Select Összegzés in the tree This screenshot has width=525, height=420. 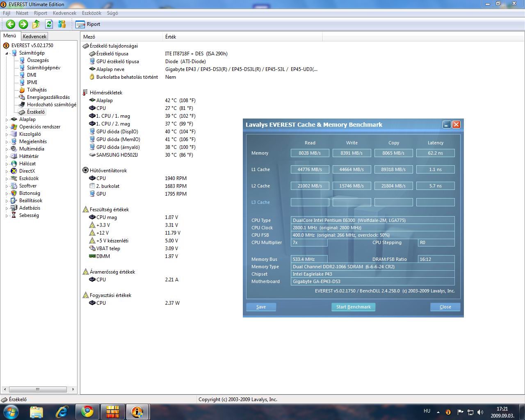[x=38, y=60]
